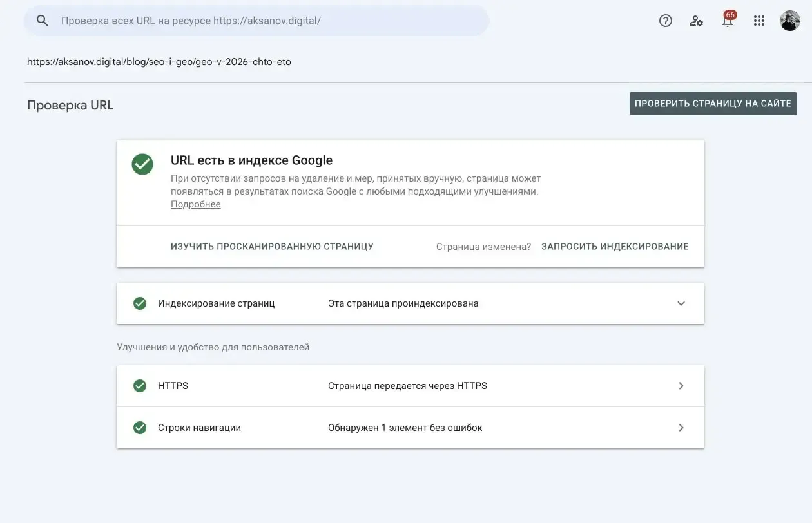Click the text Эта страница проиндексирована

point(403,303)
